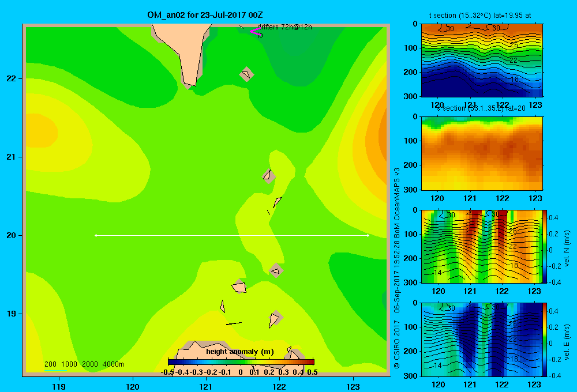Screen dimensions: 577x392
Task: Click the magenta drifter track marker
Action: click(x=254, y=31)
